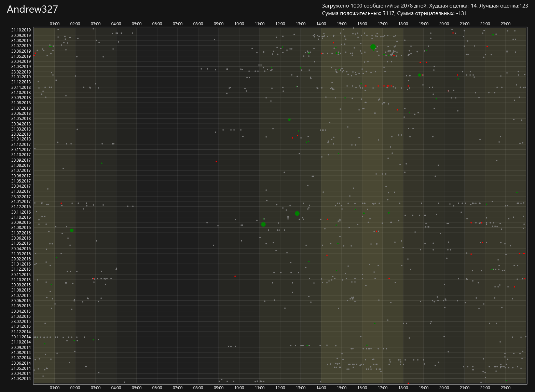Click the 30.09.2014 date label
The image size is (535, 392).
21,348
